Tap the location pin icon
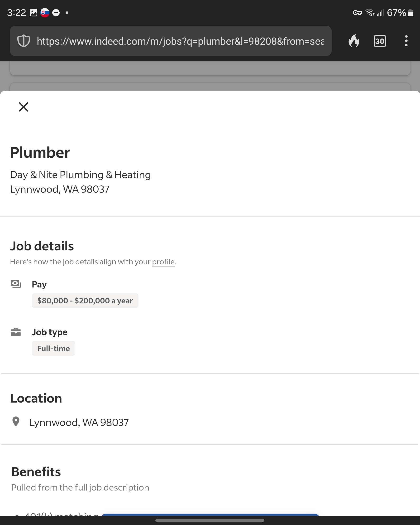The width and height of the screenshot is (420, 525). (16, 422)
